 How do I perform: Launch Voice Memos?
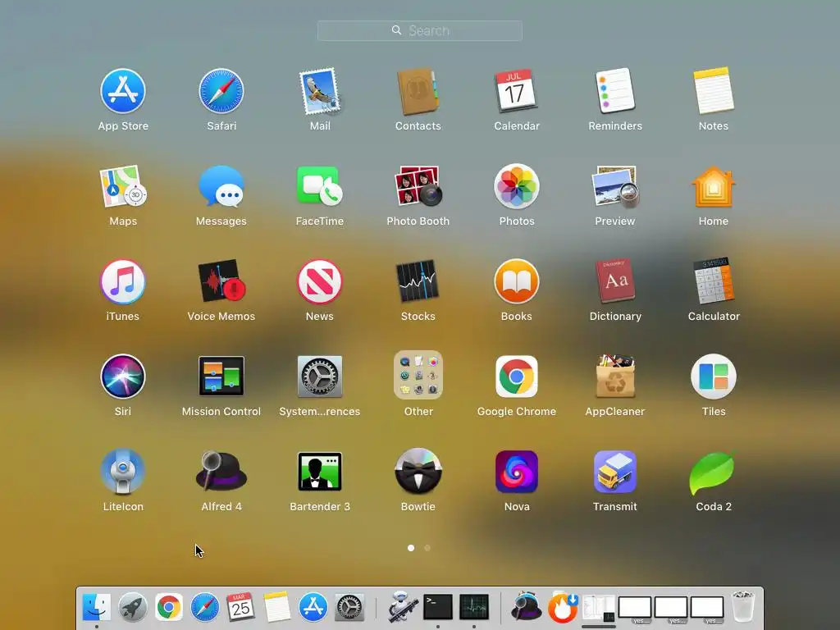coord(221,281)
